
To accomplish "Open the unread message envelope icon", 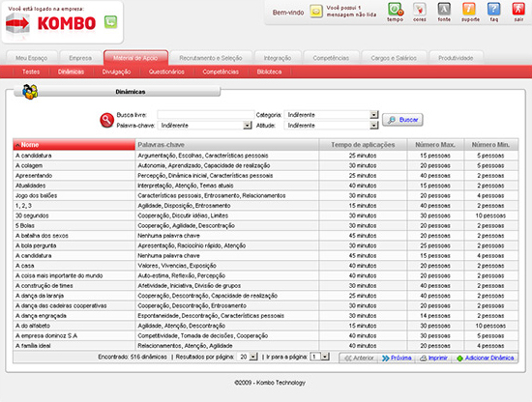I will [x=316, y=12].
